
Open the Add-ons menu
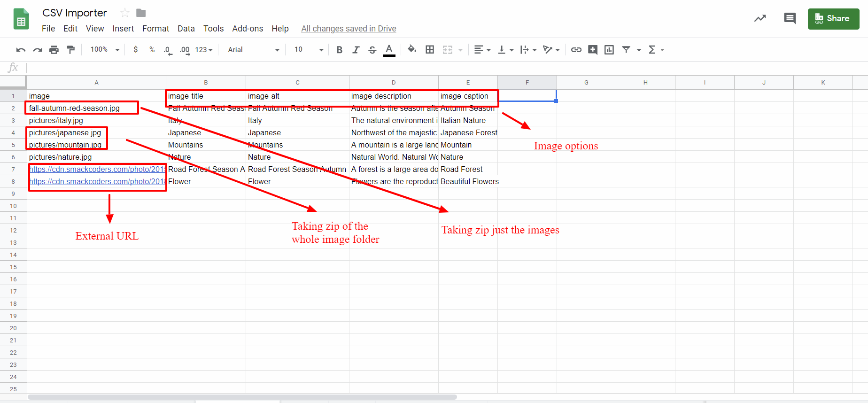(248, 29)
